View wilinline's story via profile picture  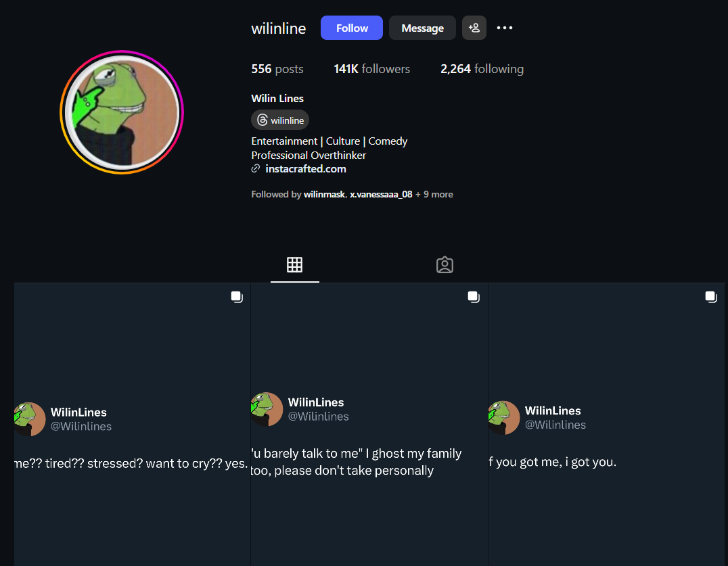click(x=122, y=112)
